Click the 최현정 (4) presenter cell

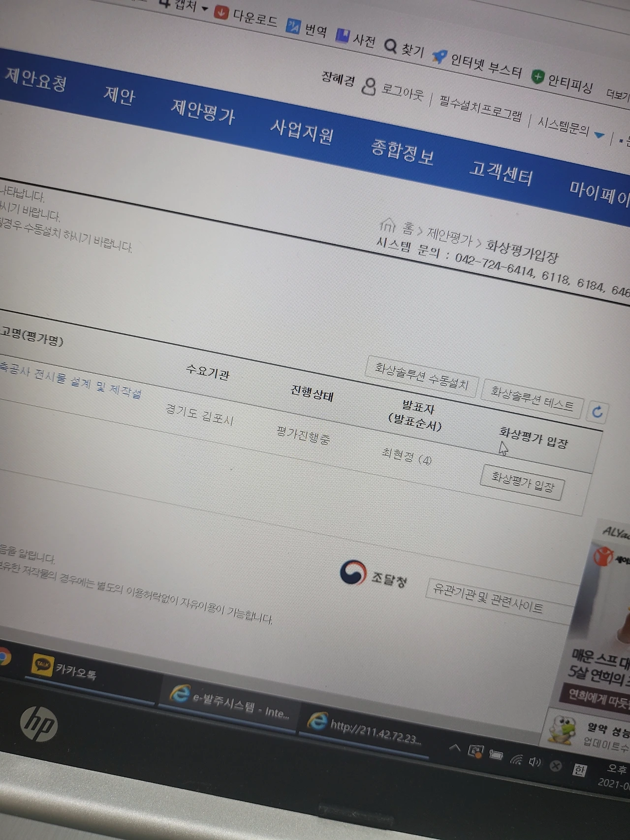(407, 456)
